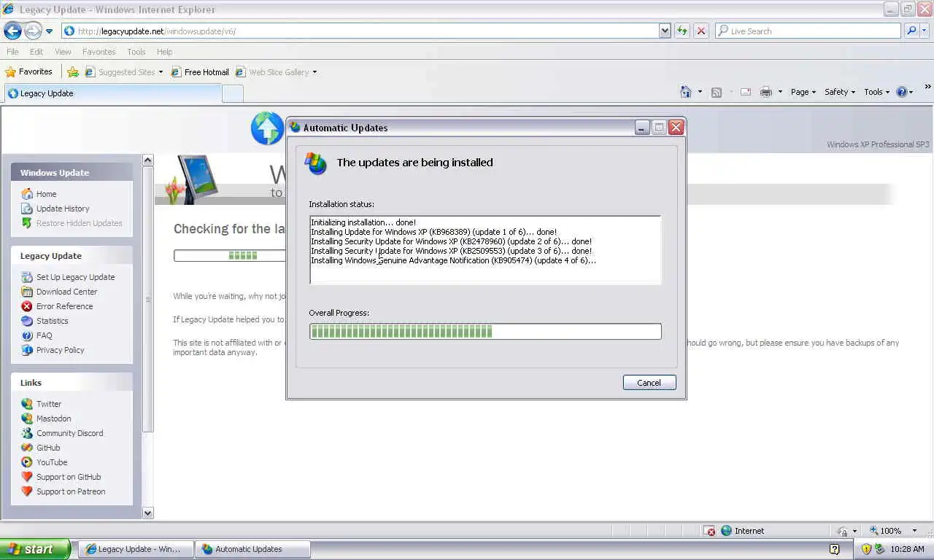
Task: Click the KB905474 installation status line
Action: pos(453,260)
